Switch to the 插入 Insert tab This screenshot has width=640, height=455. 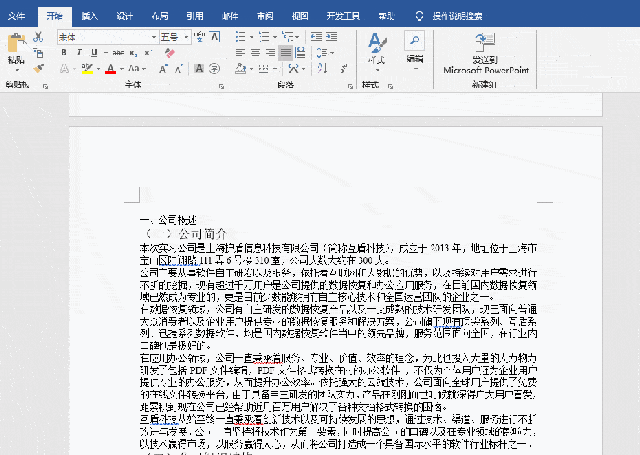coord(89,16)
